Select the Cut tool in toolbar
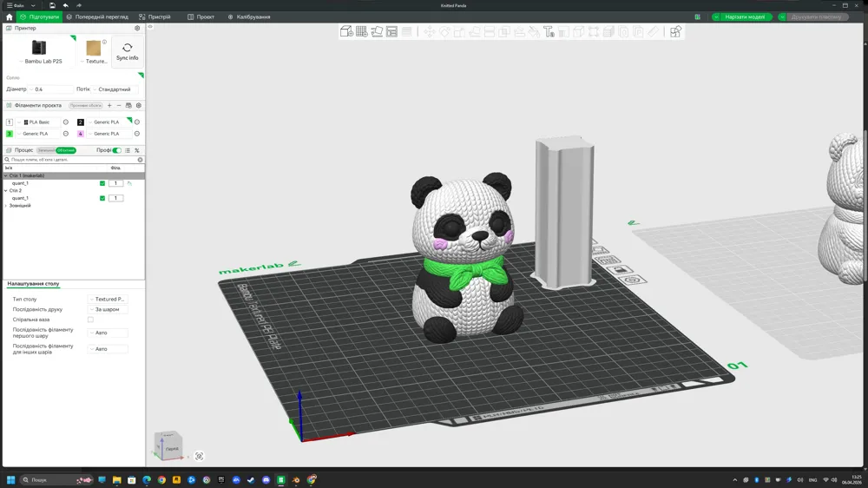This screenshot has width=868, height=488. (490, 31)
